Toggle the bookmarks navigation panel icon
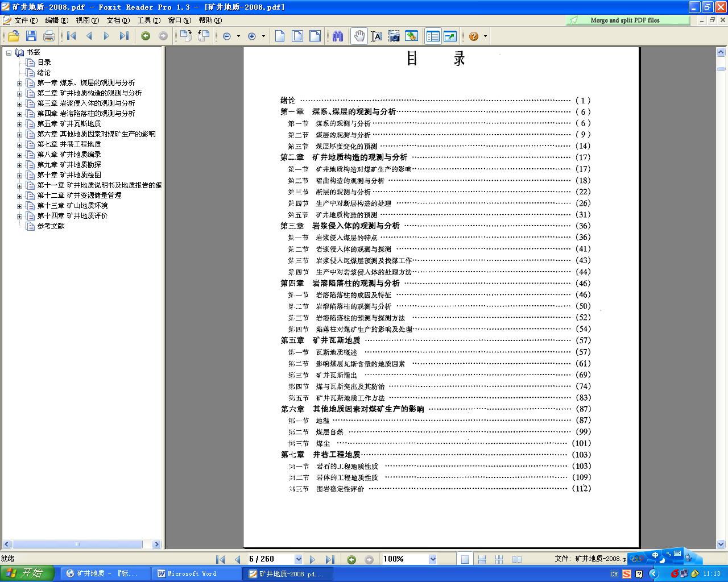This screenshot has height=582, width=728. pos(433,36)
